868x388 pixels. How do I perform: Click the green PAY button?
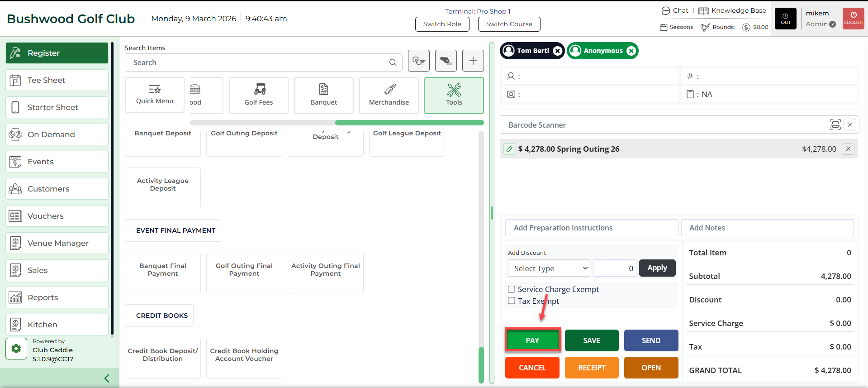(532, 340)
